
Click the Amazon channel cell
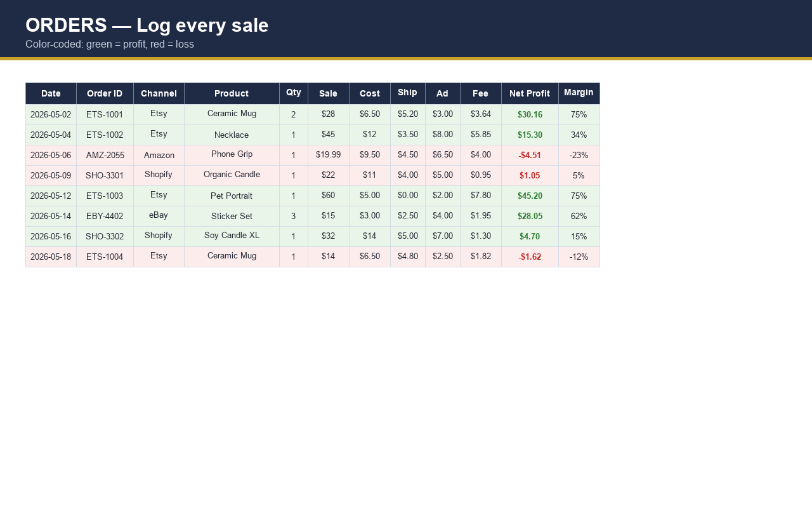coord(159,156)
